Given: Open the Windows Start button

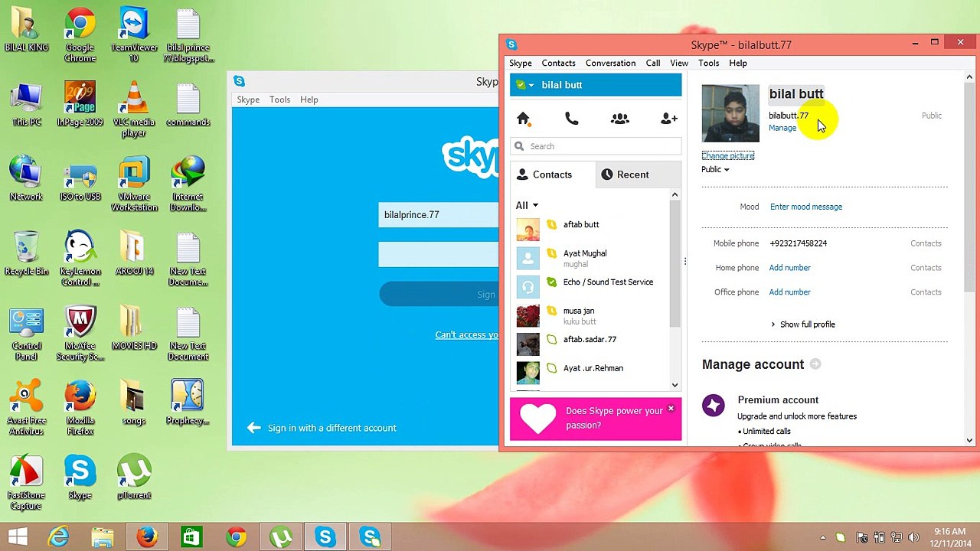Looking at the screenshot, I should tap(18, 537).
